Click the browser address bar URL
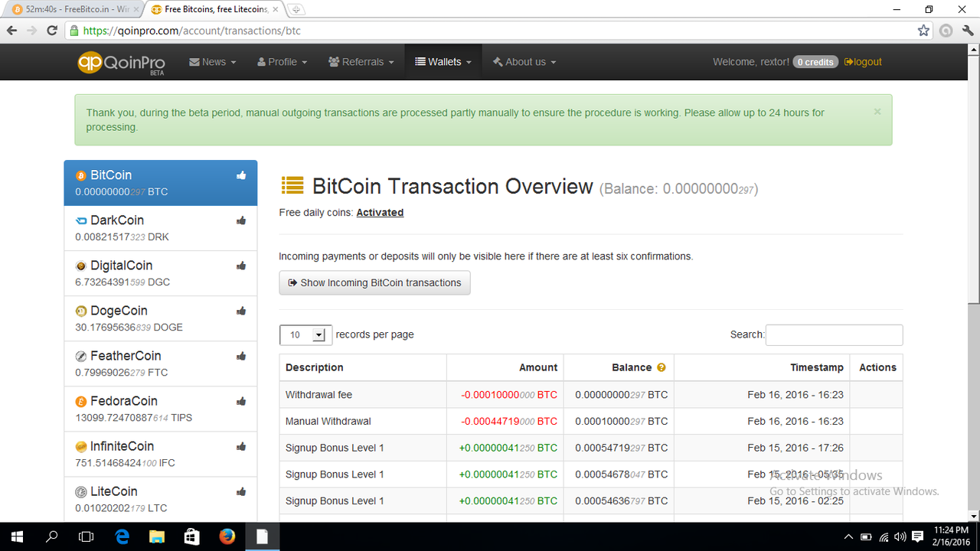Viewport: 980px width, 551px height. [x=191, y=31]
